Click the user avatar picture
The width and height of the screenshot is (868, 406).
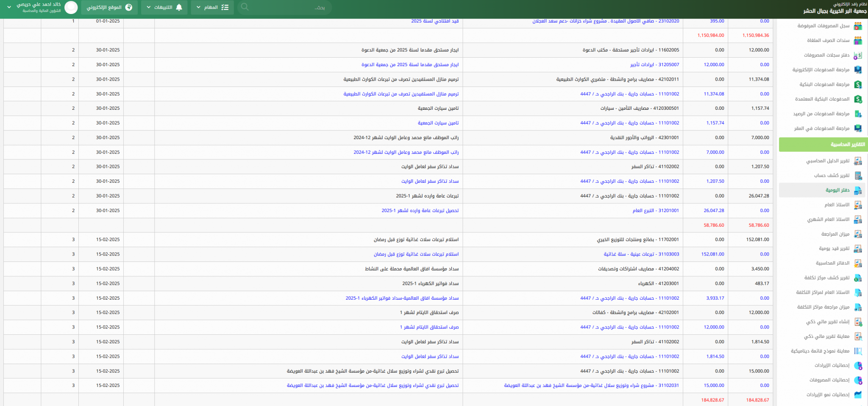[71, 7]
